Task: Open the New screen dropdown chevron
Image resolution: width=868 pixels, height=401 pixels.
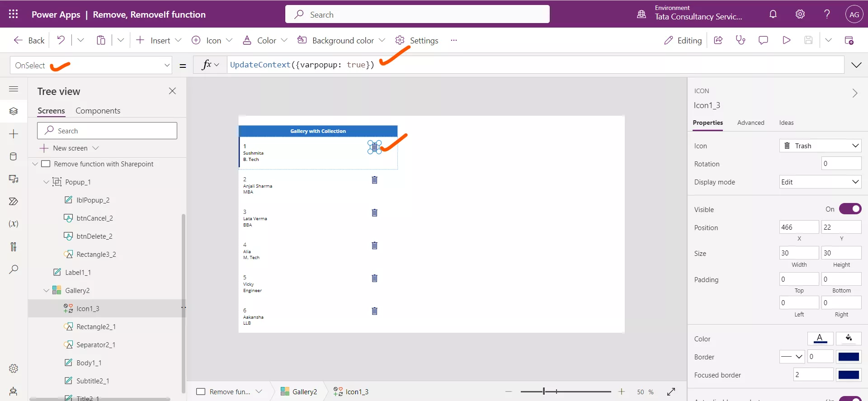Action: click(x=95, y=148)
